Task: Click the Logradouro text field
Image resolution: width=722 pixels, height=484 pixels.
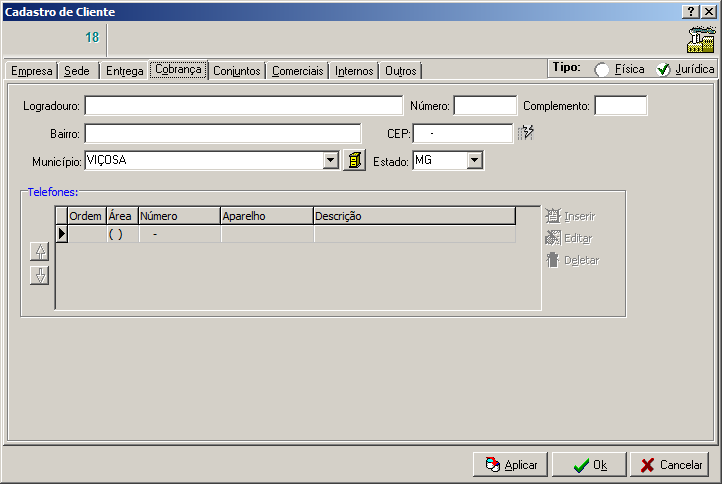Action: pos(243,106)
